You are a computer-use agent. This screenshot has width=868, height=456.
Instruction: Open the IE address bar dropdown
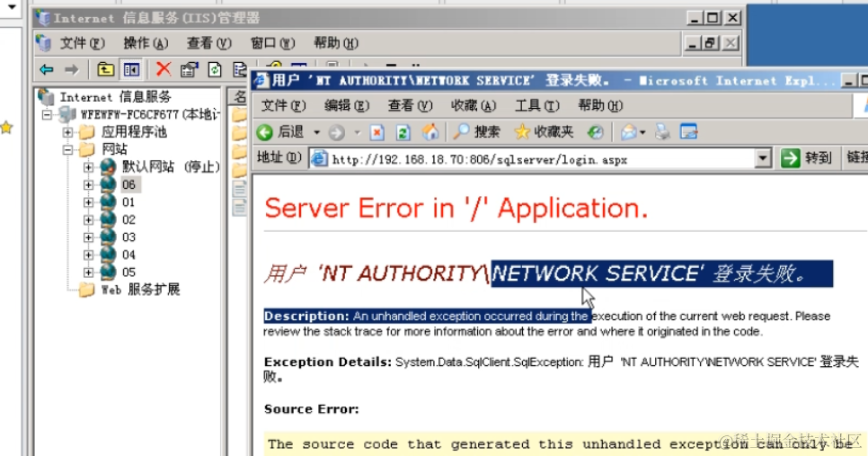click(763, 158)
